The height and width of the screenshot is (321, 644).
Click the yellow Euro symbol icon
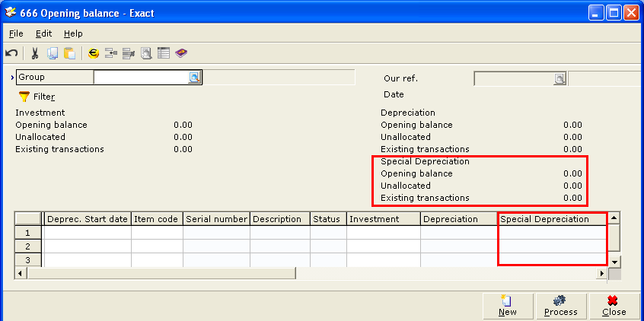coord(94,53)
